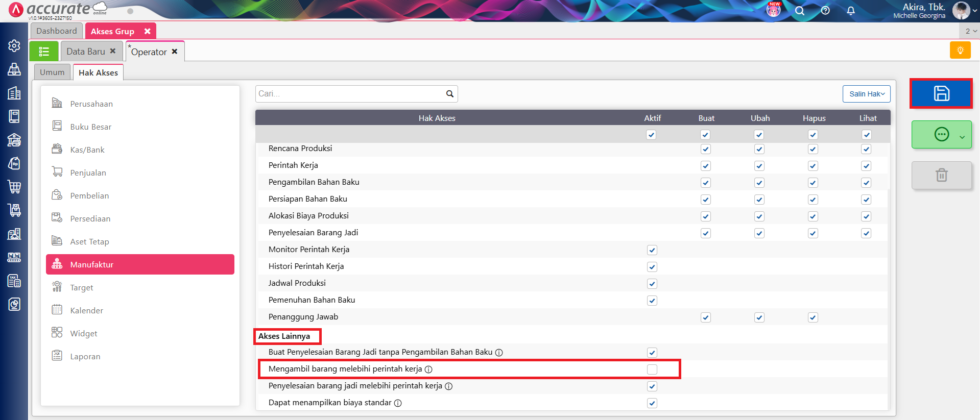Click the Cari search field
The height and width of the screenshot is (420, 980).
pos(350,94)
